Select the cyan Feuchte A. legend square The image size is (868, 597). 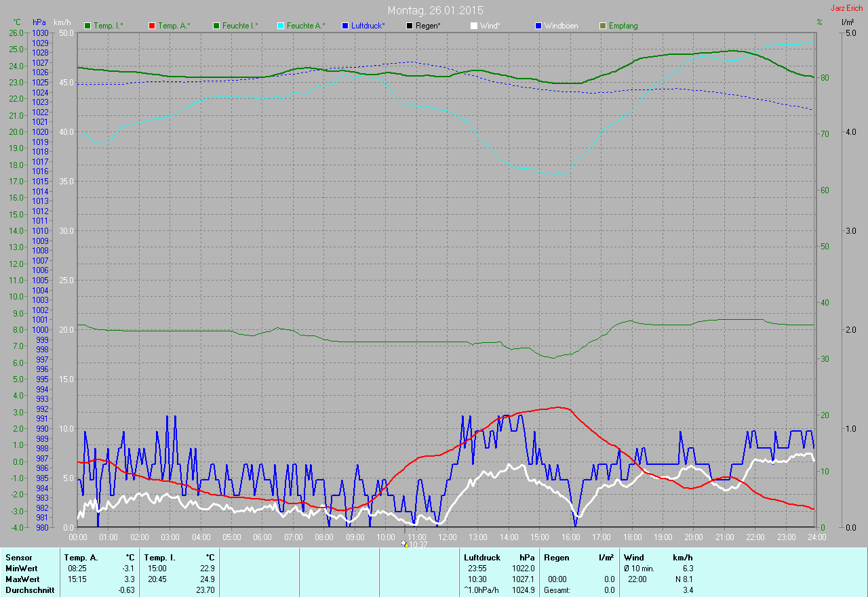pos(281,26)
